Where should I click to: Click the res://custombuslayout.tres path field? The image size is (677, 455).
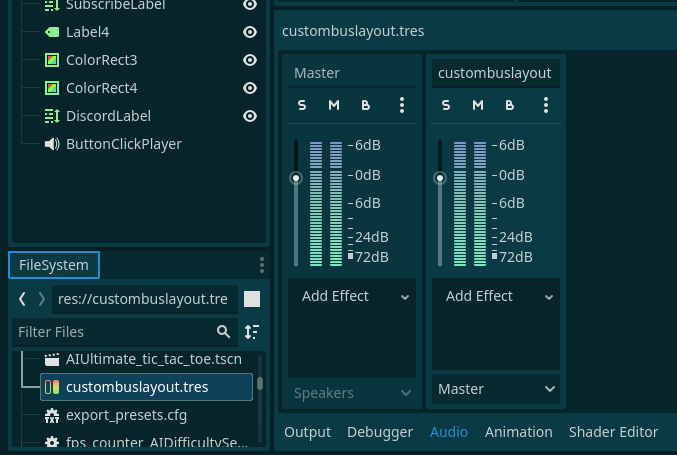click(145, 299)
